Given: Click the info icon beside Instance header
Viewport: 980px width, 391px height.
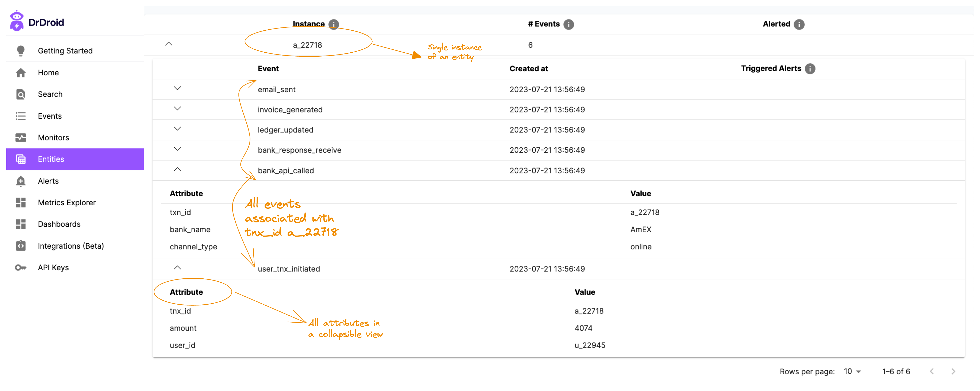Looking at the screenshot, I should click(334, 24).
